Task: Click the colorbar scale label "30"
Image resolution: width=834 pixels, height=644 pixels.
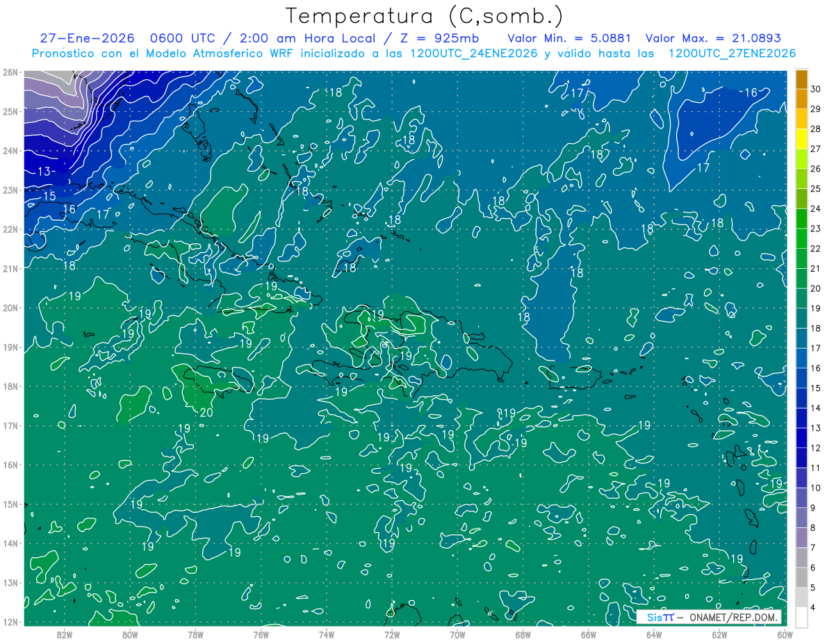Action: [x=815, y=89]
